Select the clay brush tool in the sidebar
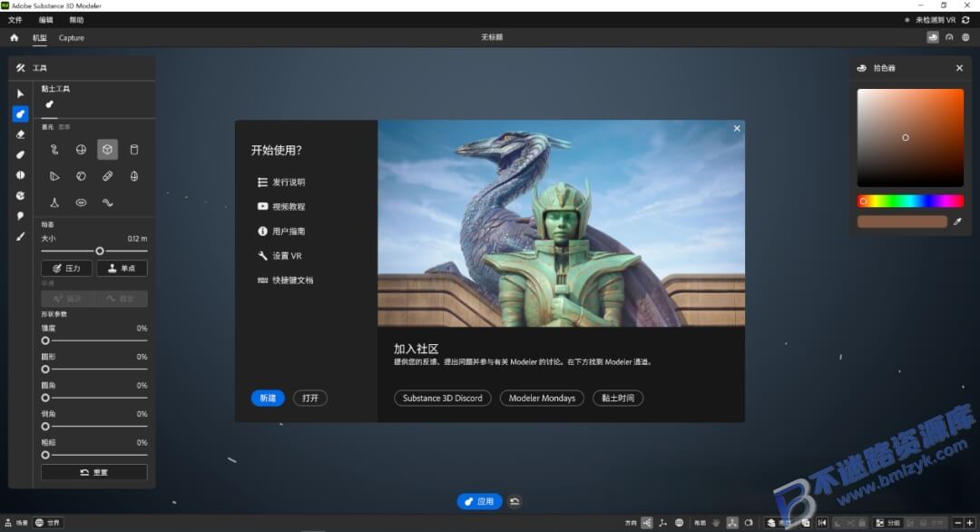Screen dimensions: 980x532 19,113
